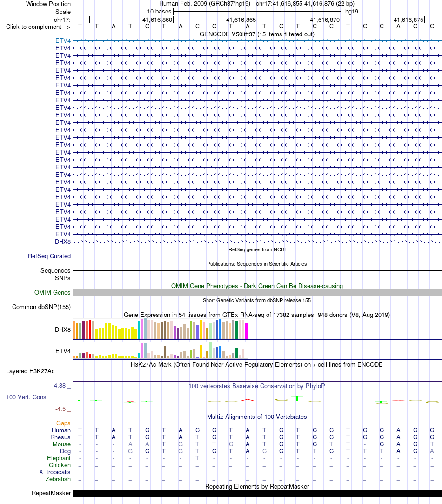Click the orange insertion tick in the Elephant row
The width and height of the screenshot is (442, 504).
click(x=207, y=457)
